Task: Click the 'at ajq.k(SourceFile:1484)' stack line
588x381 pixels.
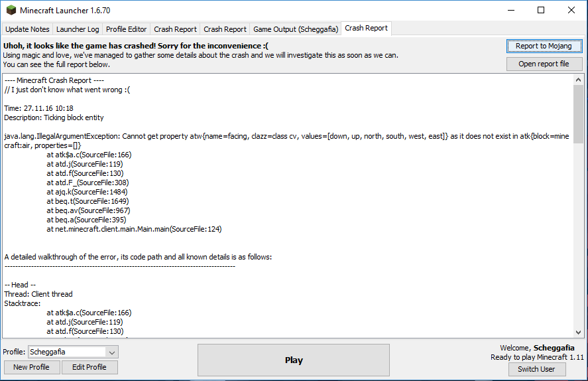Action: pos(87,192)
